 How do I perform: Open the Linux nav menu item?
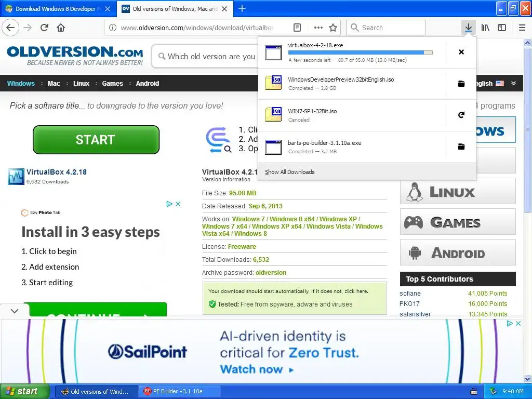pos(82,84)
